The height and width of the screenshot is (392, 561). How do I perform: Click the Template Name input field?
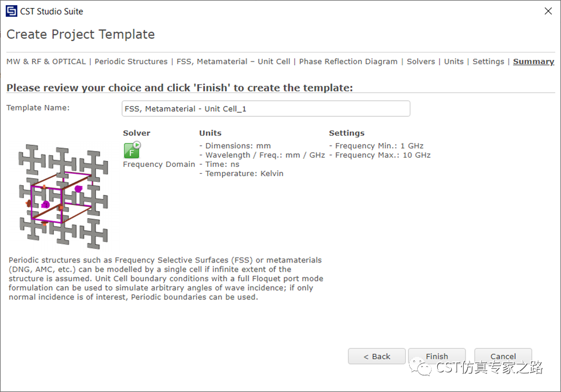tap(266, 108)
